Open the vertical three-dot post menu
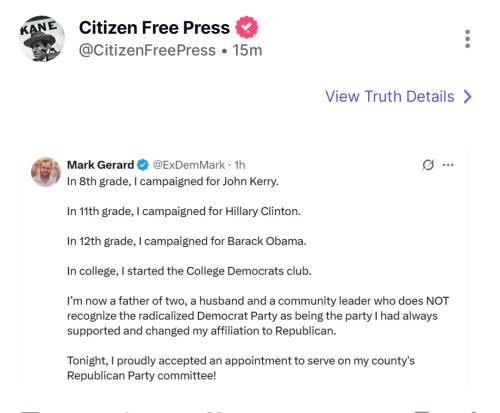The image size is (500, 413). pyautogui.click(x=468, y=39)
